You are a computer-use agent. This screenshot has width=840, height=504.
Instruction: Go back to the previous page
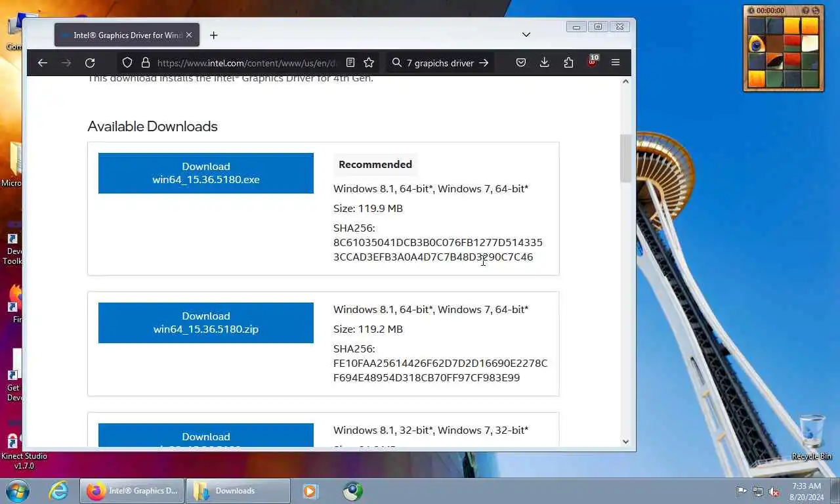(x=43, y=63)
